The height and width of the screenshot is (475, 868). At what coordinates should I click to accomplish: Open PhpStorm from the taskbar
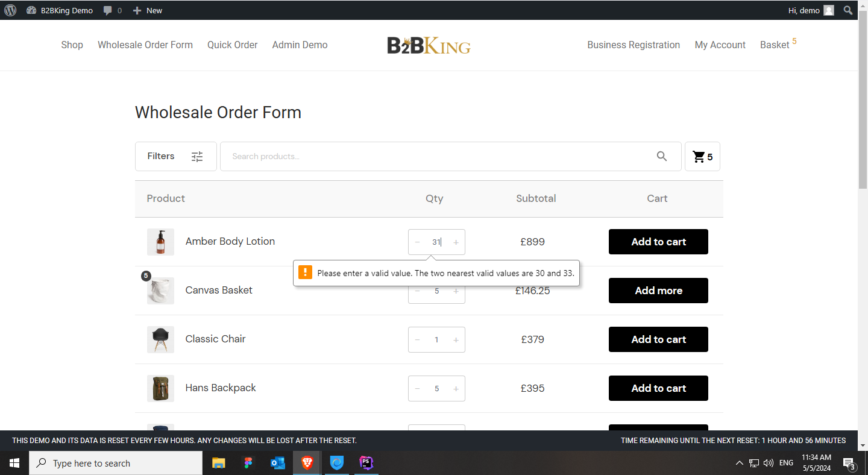click(x=366, y=463)
